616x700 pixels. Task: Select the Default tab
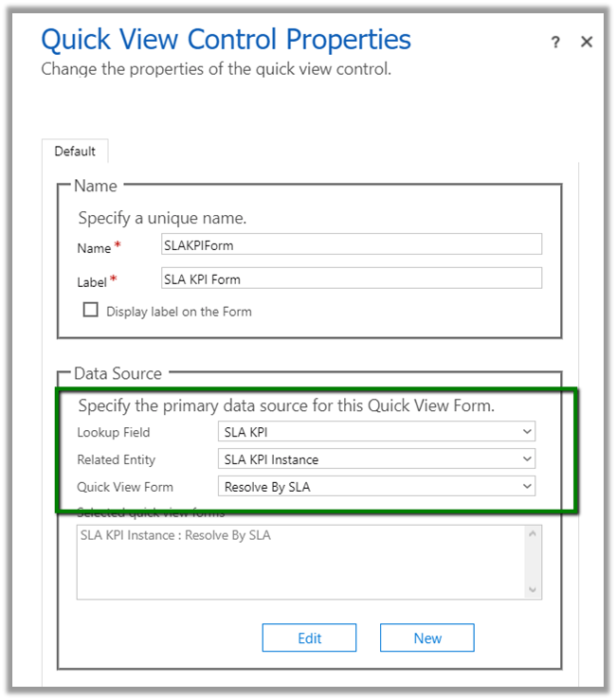coord(75,152)
